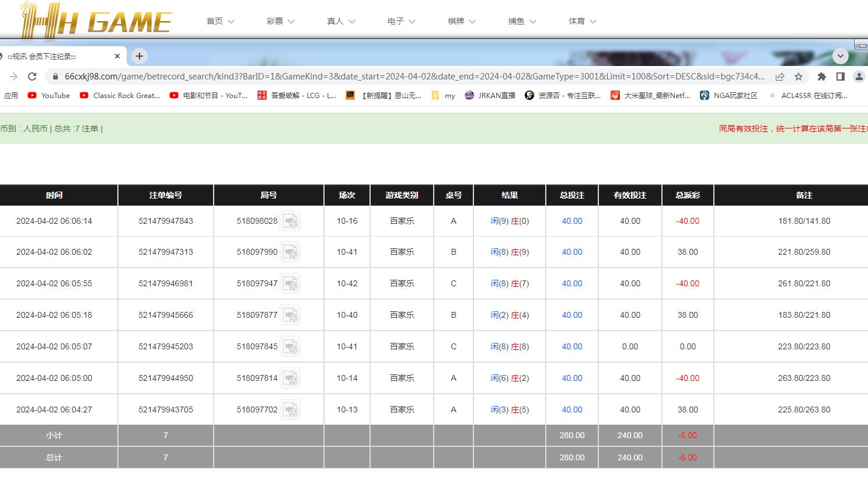Open the tab search chevron button
868x479 pixels.
point(840,56)
